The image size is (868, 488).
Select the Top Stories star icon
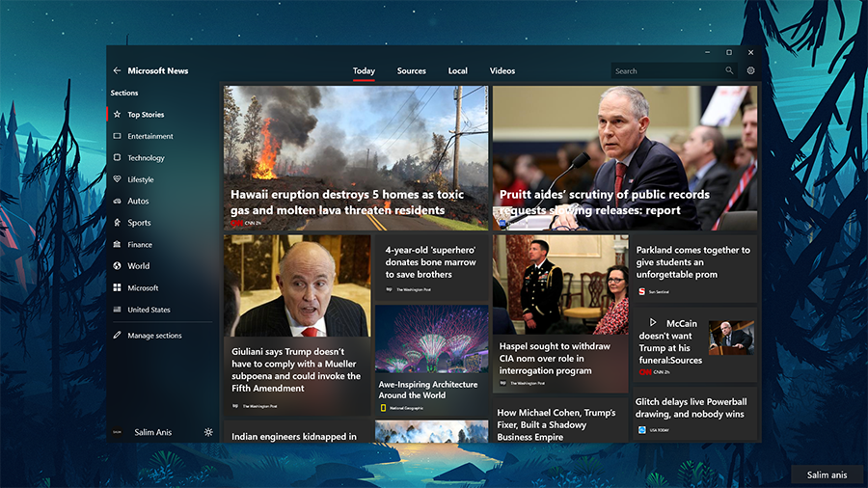[117, 115]
